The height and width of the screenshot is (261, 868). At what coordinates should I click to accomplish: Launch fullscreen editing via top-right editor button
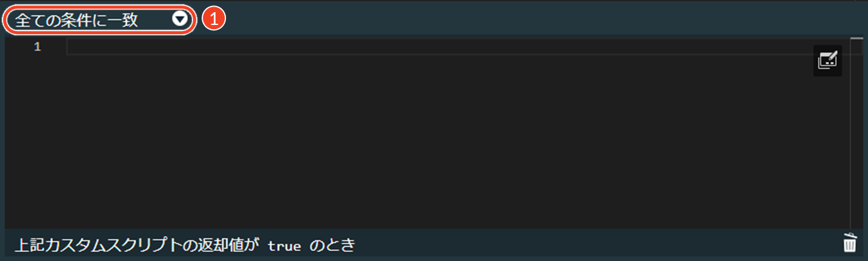(827, 60)
